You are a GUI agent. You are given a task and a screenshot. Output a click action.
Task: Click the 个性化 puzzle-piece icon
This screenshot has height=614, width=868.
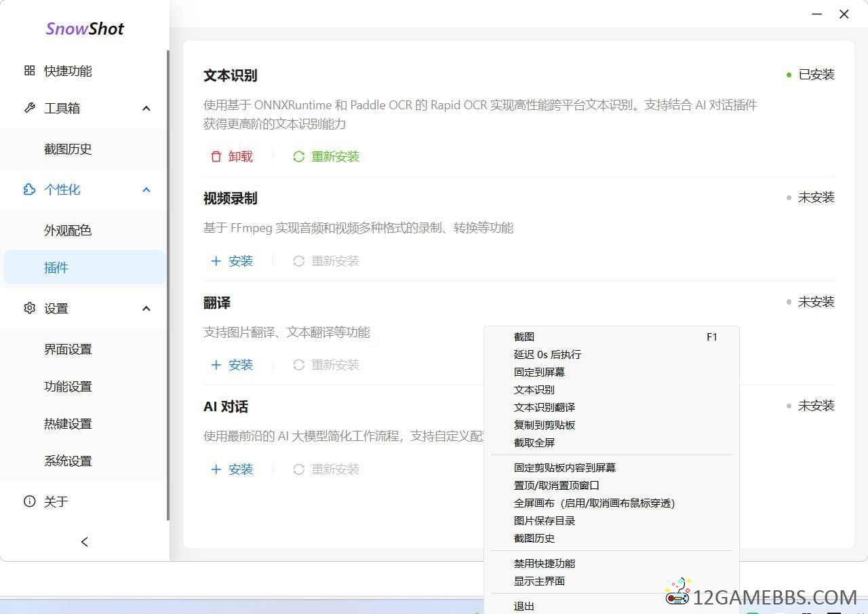coord(29,189)
